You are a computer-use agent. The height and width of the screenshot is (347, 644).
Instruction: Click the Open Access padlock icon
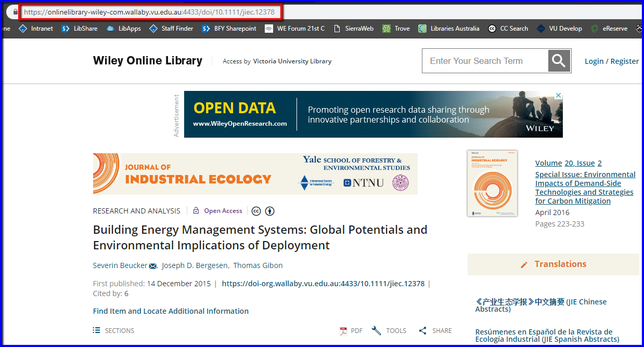tap(196, 210)
